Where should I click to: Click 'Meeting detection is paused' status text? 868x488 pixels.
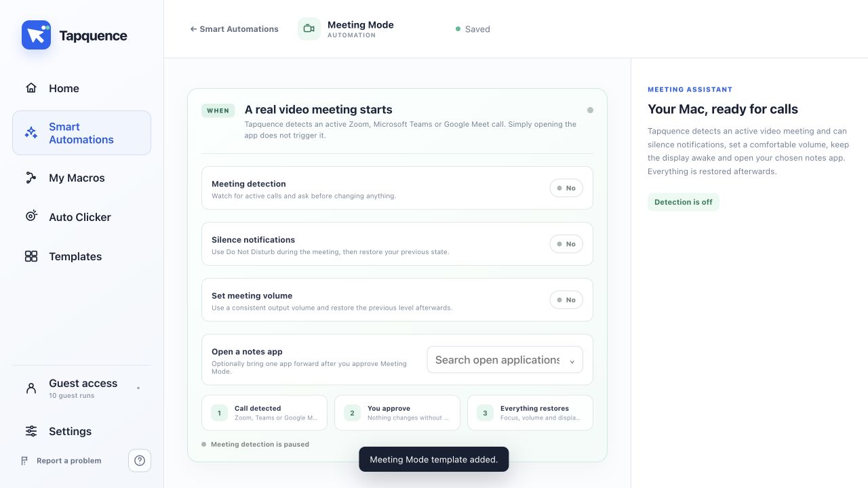coord(260,445)
